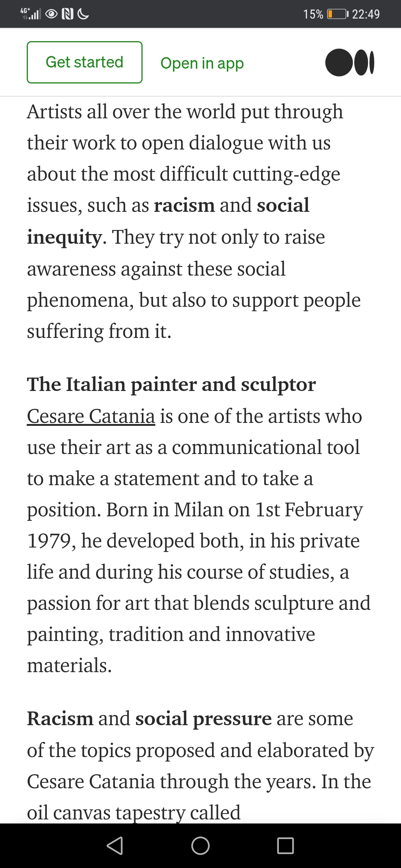Tap the Medium logo icon
This screenshot has width=401, height=868.
point(350,63)
